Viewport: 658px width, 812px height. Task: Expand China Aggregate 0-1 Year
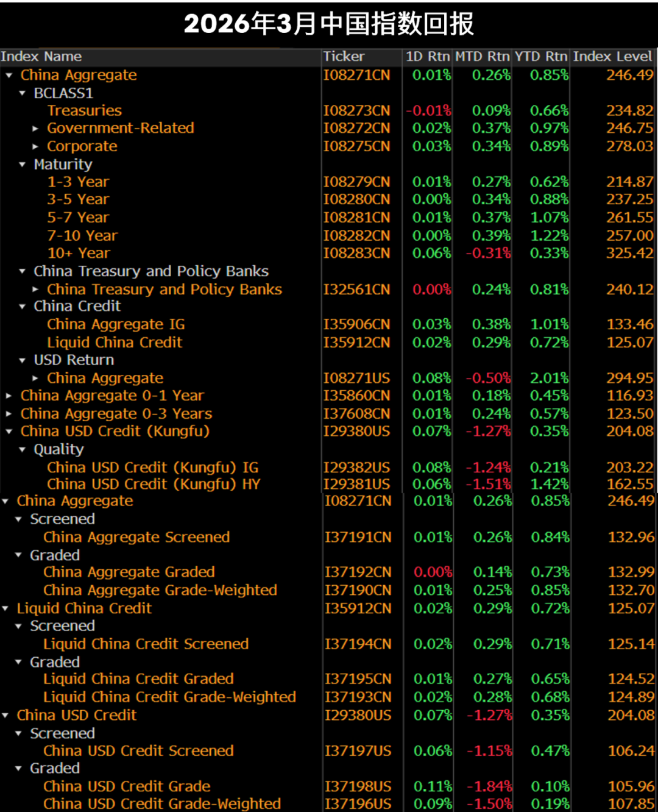[9, 396]
